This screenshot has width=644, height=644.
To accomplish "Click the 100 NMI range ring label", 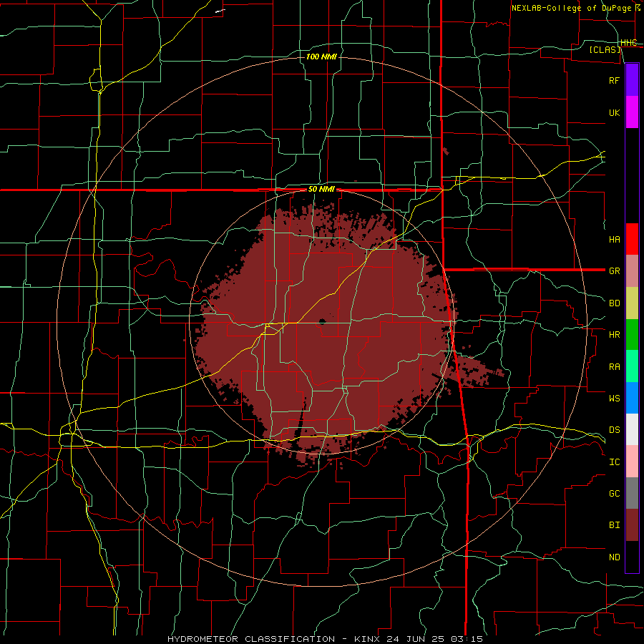I will tap(321, 57).
